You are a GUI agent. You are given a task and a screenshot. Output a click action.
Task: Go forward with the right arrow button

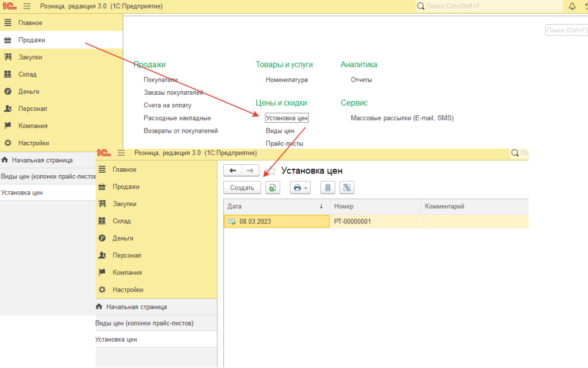pos(250,171)
